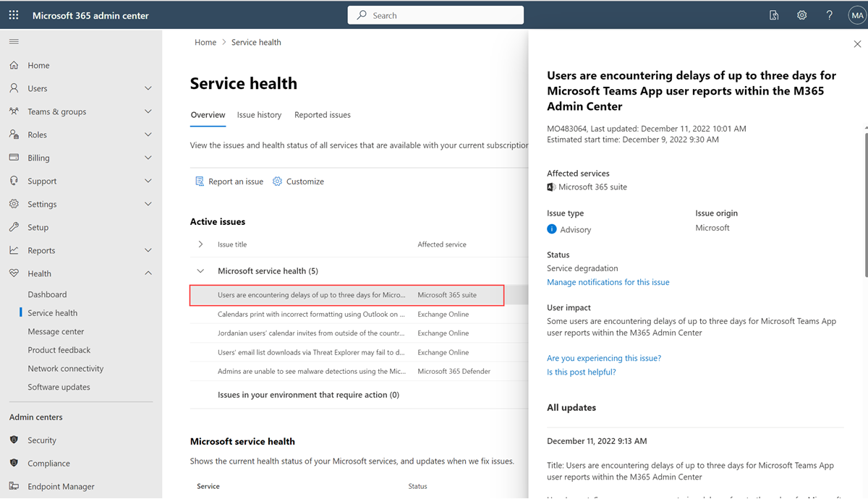
Task: Expand the Users navigation section
Action: (x=148, y=89)
